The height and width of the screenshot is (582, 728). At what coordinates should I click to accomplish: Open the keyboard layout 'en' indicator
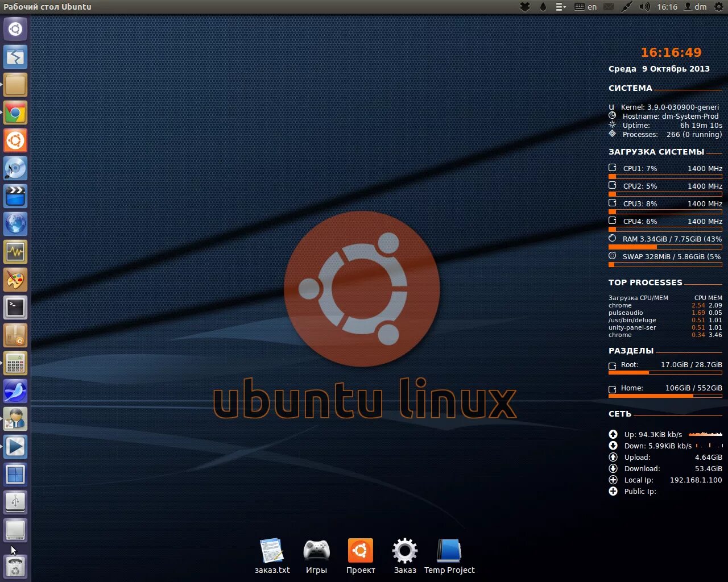(x=586, y=7)
